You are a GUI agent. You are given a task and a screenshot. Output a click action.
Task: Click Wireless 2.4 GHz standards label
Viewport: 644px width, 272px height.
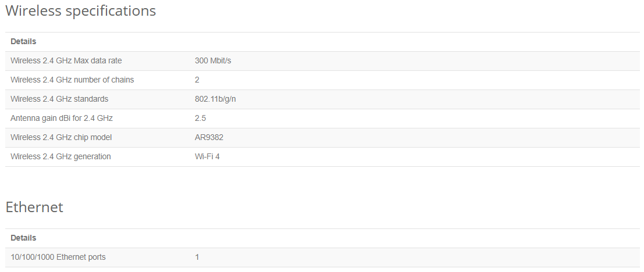pos(59,99)
